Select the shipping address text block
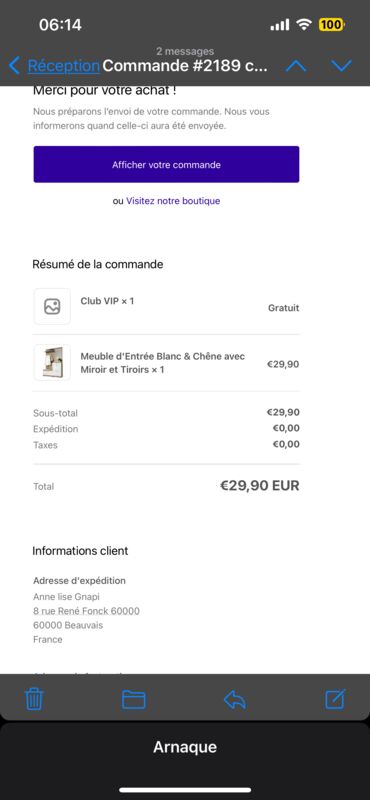This screenshot has width=370, height=800. pos(86,618)
